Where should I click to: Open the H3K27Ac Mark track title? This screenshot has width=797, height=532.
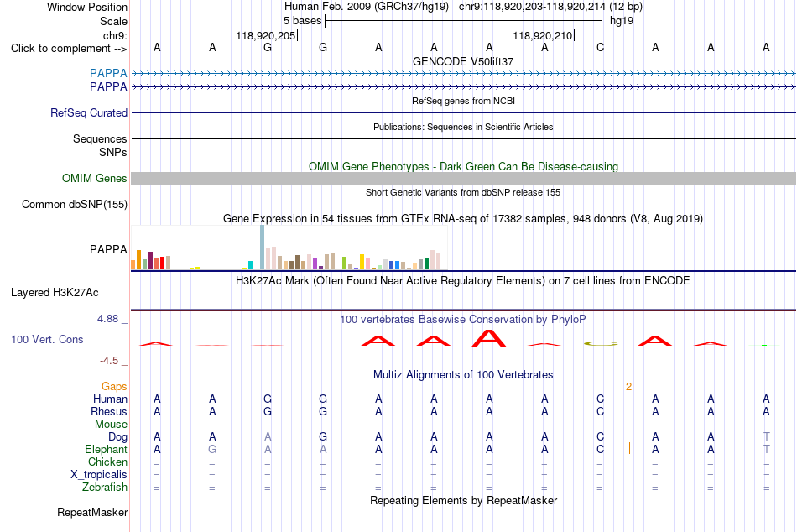coord(463,281)
